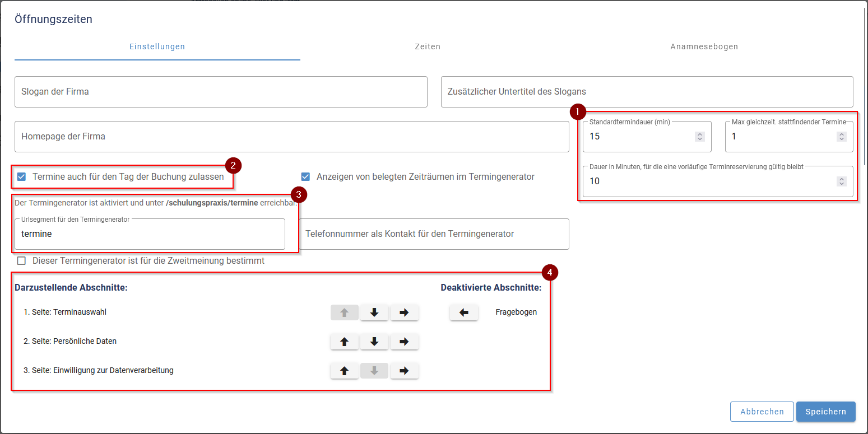Image resolution: width=868 pixels, height=434 pixels.
Task: Activate Fragebogen section with left arrow
Action: (463, 312)
